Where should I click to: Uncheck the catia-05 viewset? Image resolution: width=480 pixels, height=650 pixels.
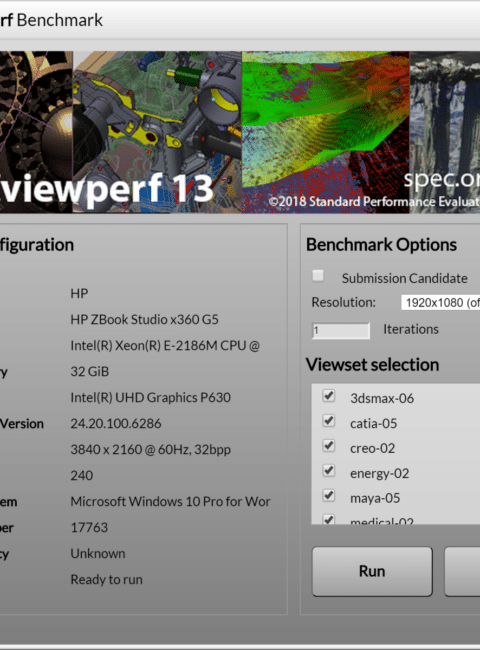[x=329, y=421]
